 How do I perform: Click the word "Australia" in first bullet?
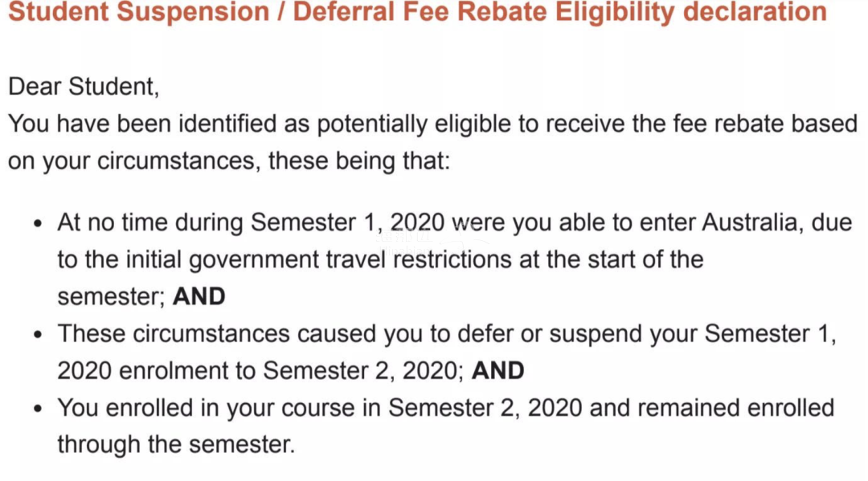click(752, 222)
